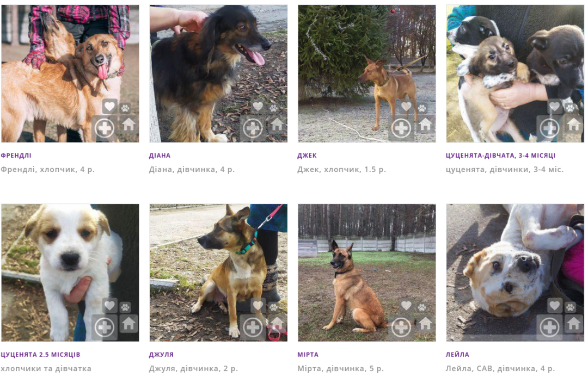Click heart icon on Джуля photo
Screen dimensions: 588x377
[x=258, y=306]
